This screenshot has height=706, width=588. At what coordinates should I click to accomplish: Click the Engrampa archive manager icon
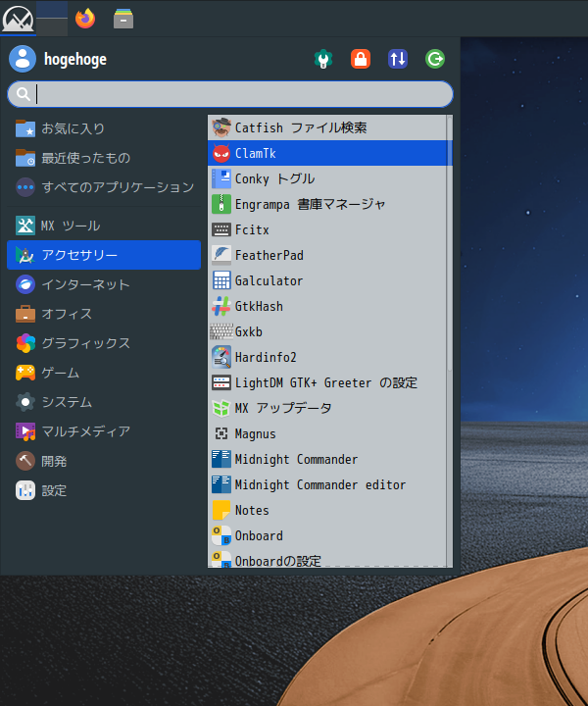221,204
